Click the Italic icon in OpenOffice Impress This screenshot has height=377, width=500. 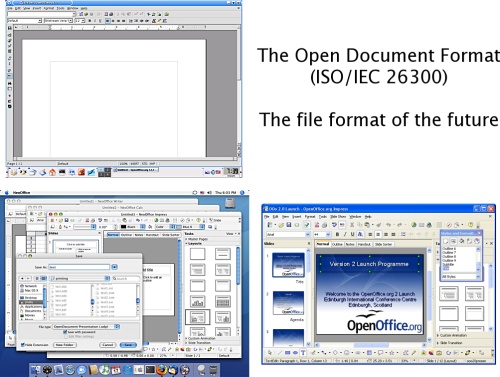click(x=345, y=234)
